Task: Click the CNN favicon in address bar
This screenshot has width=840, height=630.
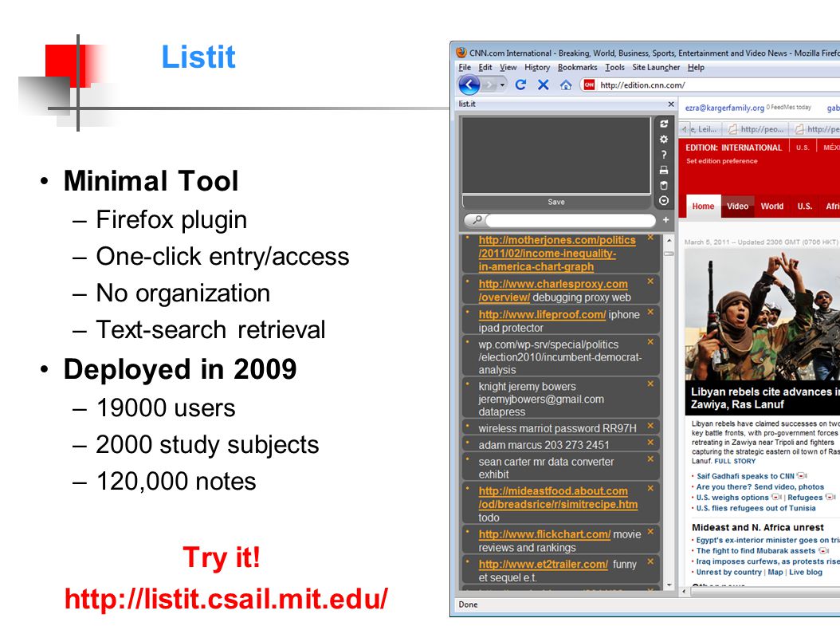Action: pos(589,85)
